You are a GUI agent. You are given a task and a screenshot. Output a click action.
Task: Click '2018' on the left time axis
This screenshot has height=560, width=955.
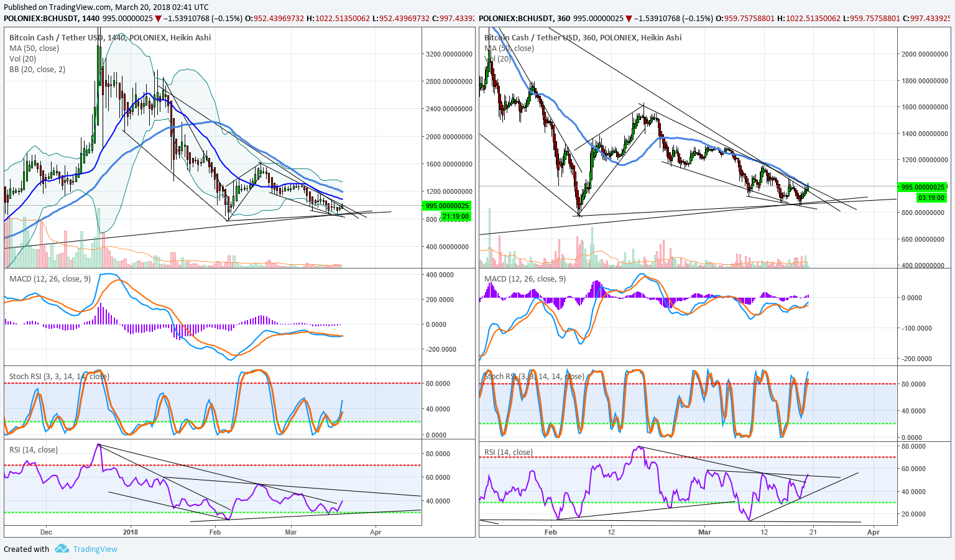coord(131,532)
